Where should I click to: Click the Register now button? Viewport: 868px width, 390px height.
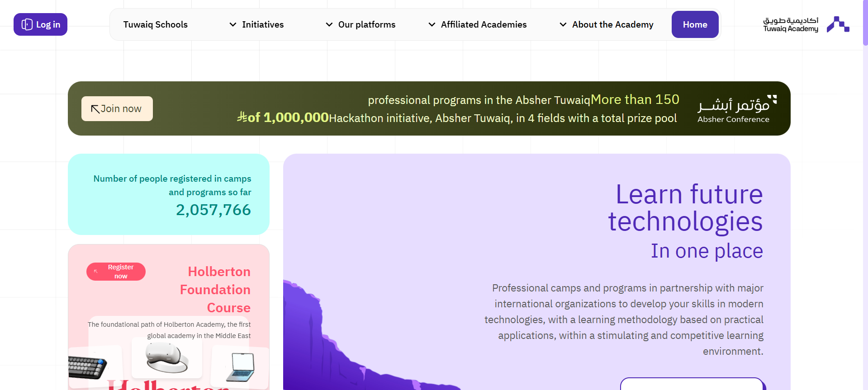click(x=116, y=272)
